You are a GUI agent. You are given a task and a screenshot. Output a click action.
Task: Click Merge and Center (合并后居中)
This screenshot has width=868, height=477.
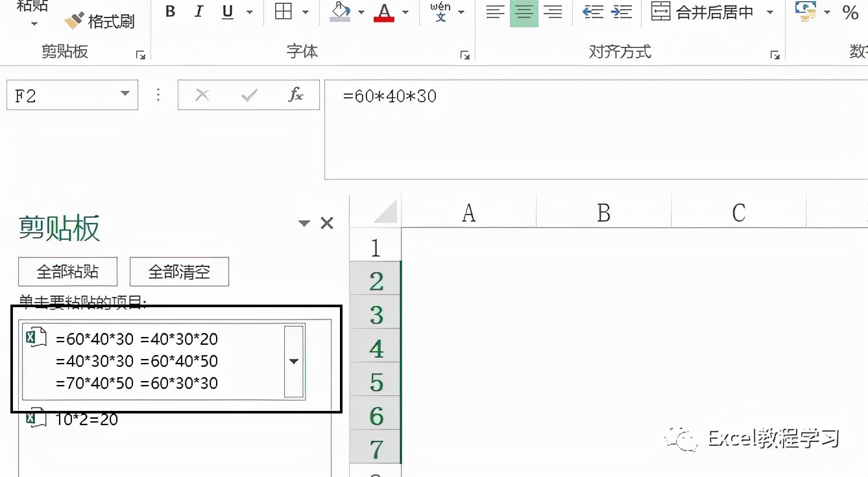[703, 12]
